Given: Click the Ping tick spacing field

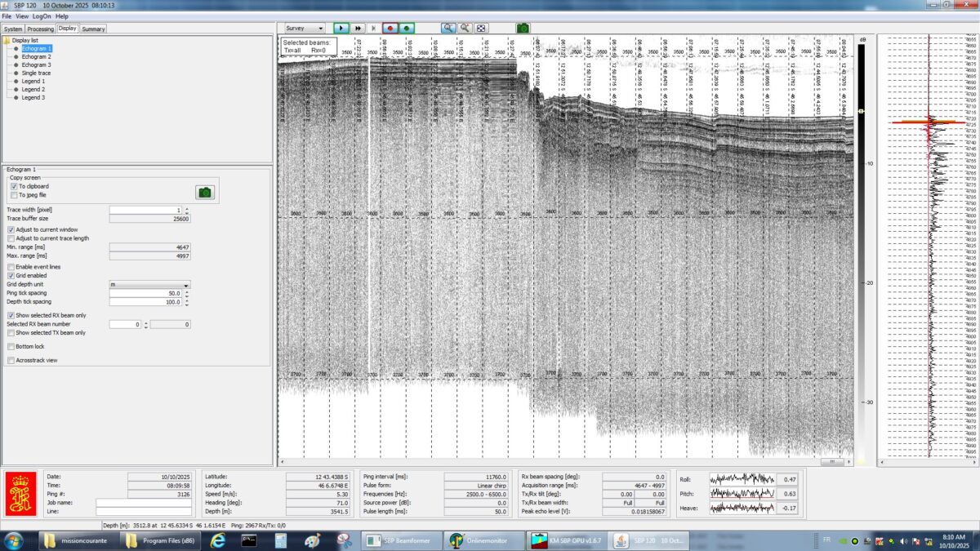Looking at the screenshot, I should click(147, 293).
